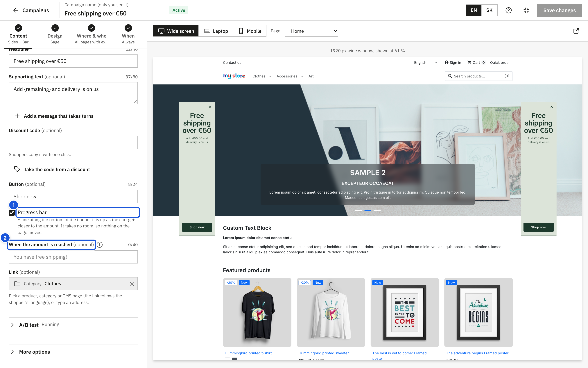Select Laptop preview
This screenshot has width=588, height=368.
216,31
